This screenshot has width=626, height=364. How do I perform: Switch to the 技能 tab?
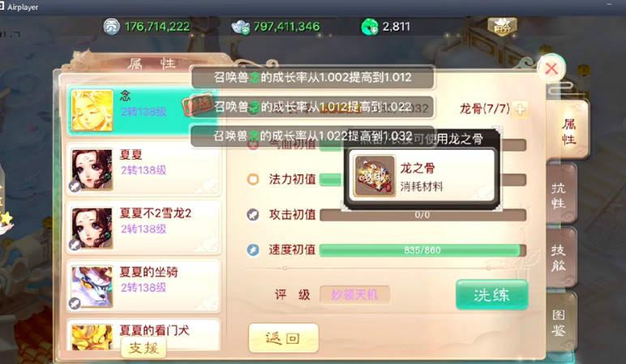tap(560, 258)
